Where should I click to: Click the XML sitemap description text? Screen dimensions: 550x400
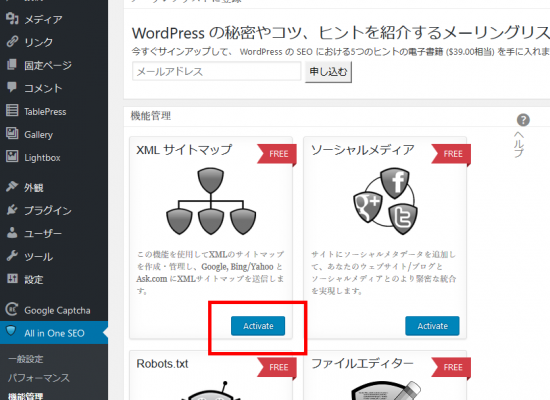click(210, 272)
